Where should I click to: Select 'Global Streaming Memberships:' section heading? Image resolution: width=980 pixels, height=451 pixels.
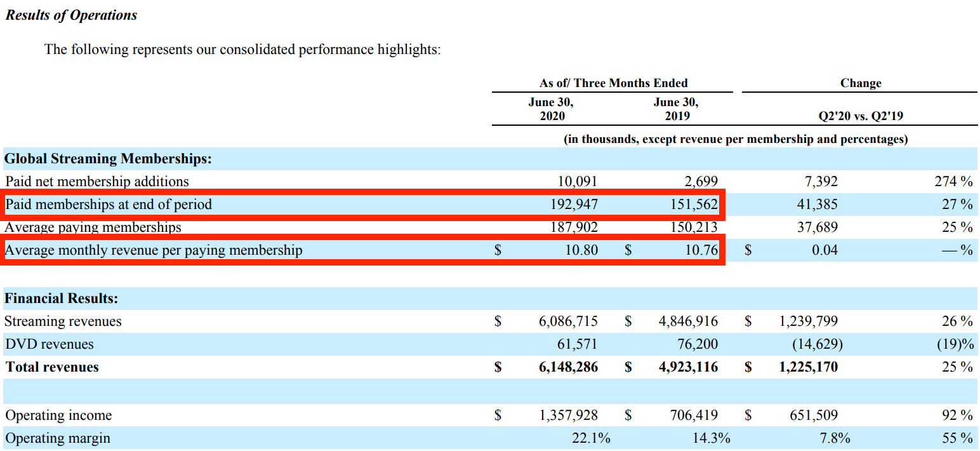point(108,159)
